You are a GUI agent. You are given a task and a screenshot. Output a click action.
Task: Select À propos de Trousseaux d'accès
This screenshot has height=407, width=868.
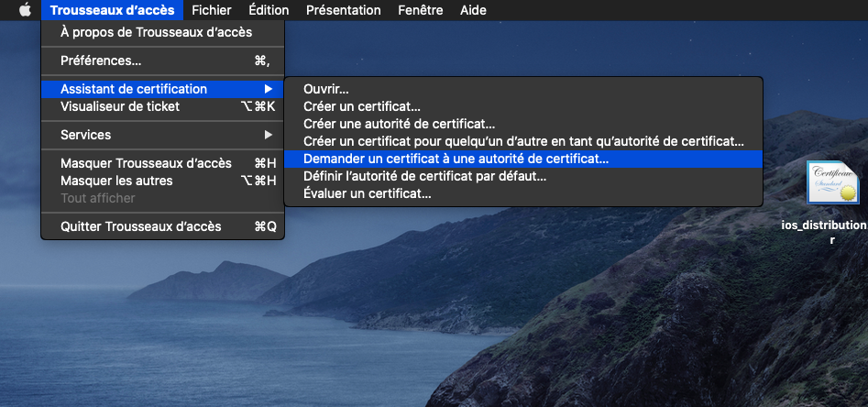(162, 33)
